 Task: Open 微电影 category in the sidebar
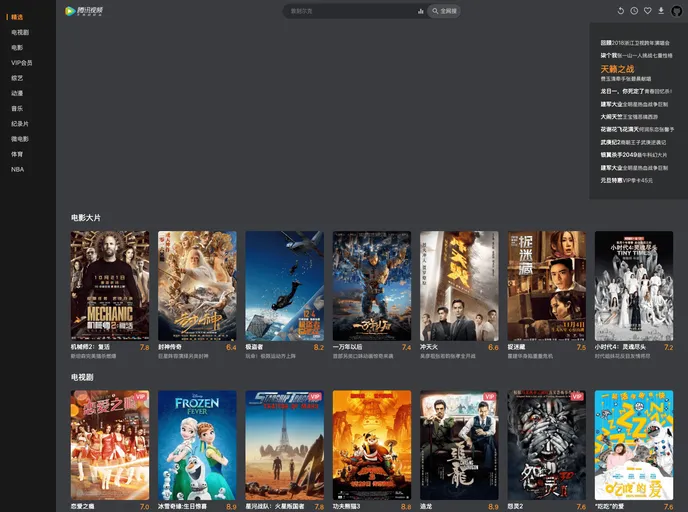point(20,139)
